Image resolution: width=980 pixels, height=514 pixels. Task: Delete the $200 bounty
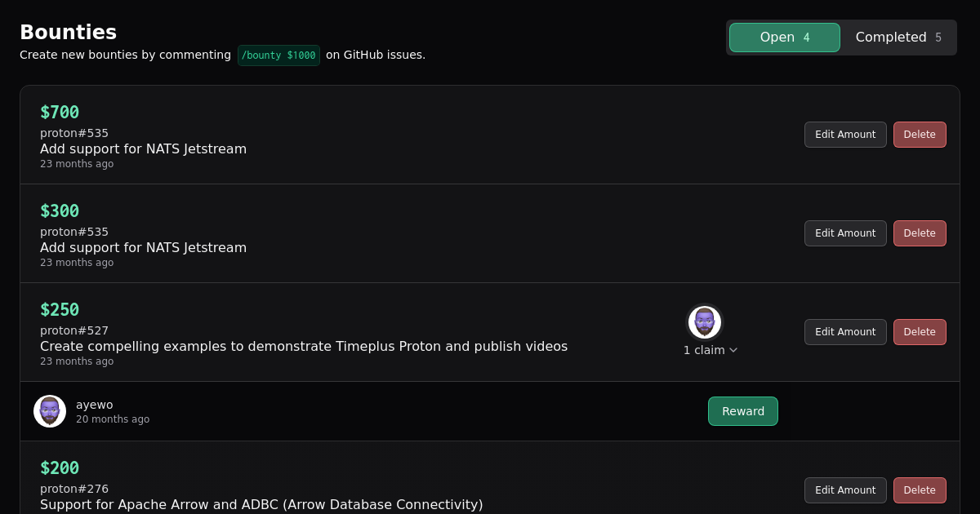click(919, 490)
